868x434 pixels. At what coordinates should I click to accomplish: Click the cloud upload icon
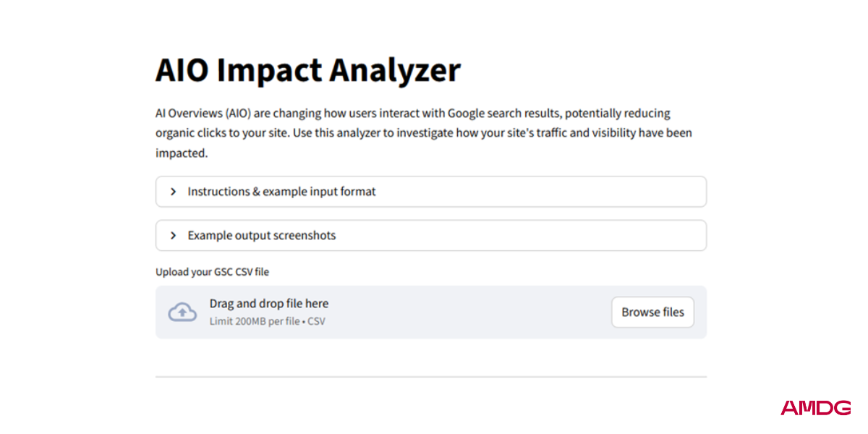pos(182,312)
